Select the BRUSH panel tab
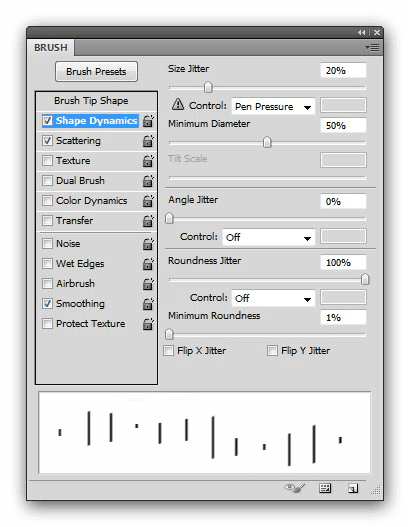 (51, 47)
